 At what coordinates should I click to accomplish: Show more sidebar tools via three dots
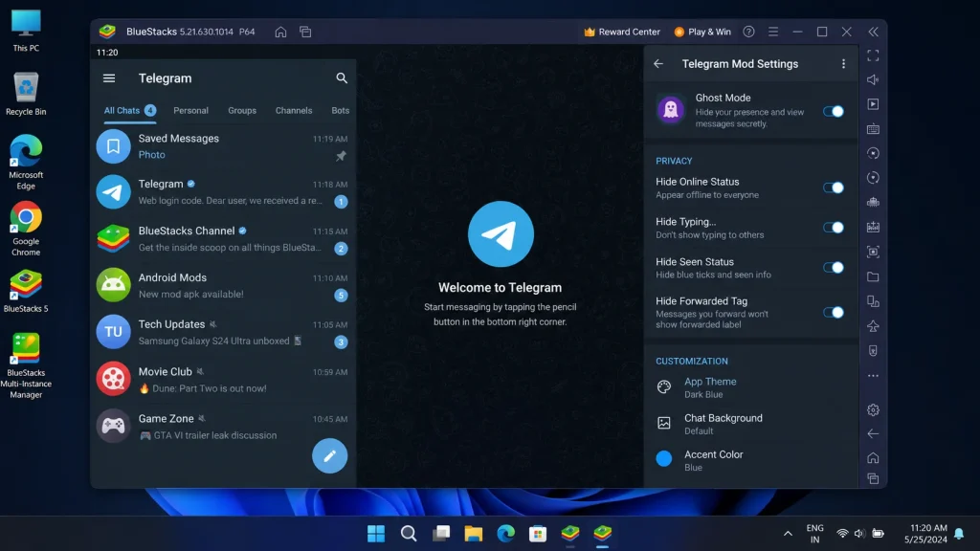point(873,375)
